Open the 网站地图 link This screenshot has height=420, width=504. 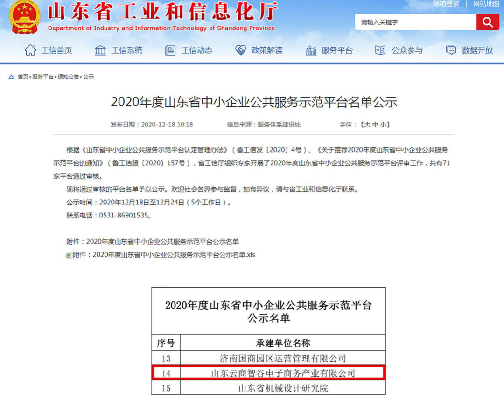(x=486, y=4)
